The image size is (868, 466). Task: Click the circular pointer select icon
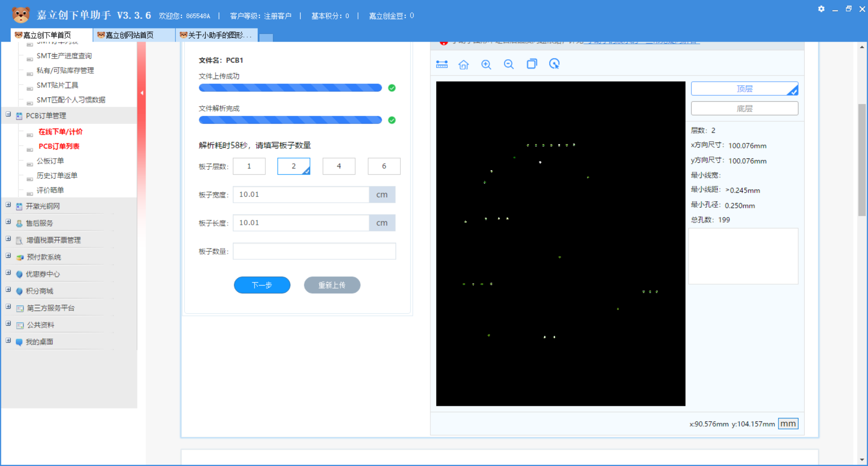pyautogui.click(x=554, y=64)
